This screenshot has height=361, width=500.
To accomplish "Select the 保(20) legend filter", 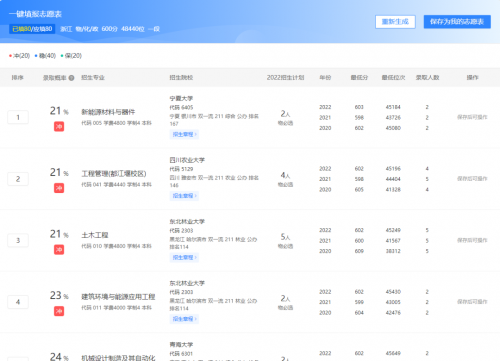I will (x=71, y=56).
